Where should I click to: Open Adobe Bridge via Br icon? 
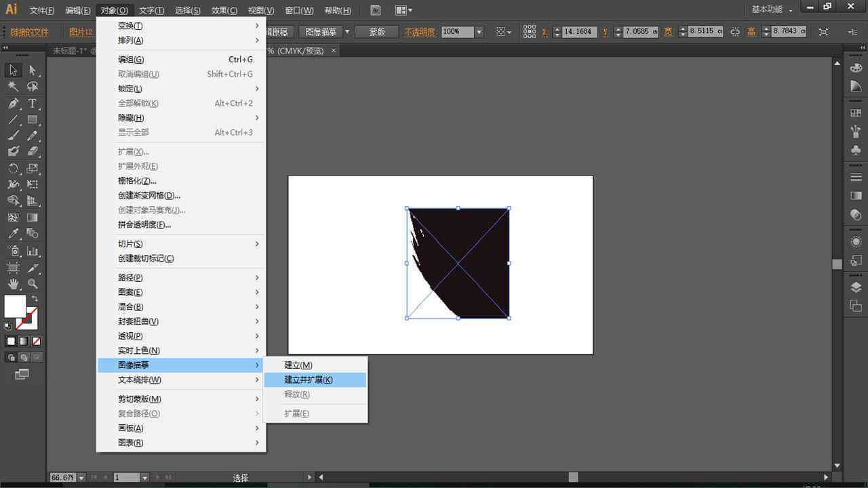(376, 10)
